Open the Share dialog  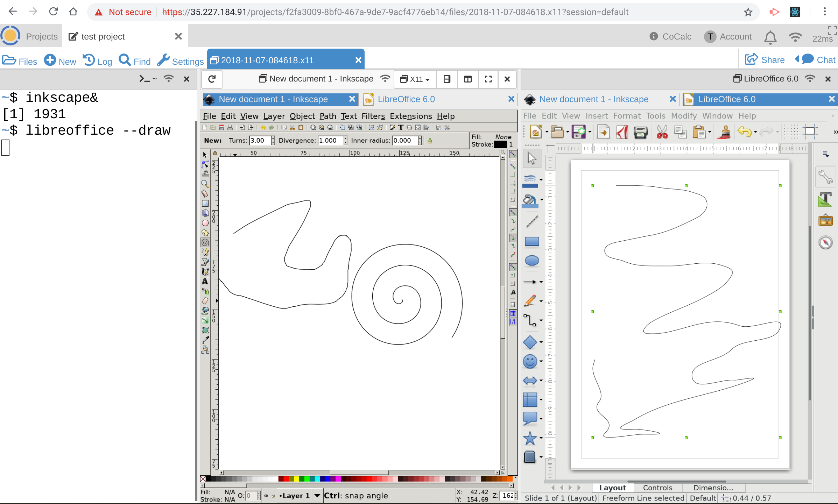pyautogui.click(x=765, y=60)
